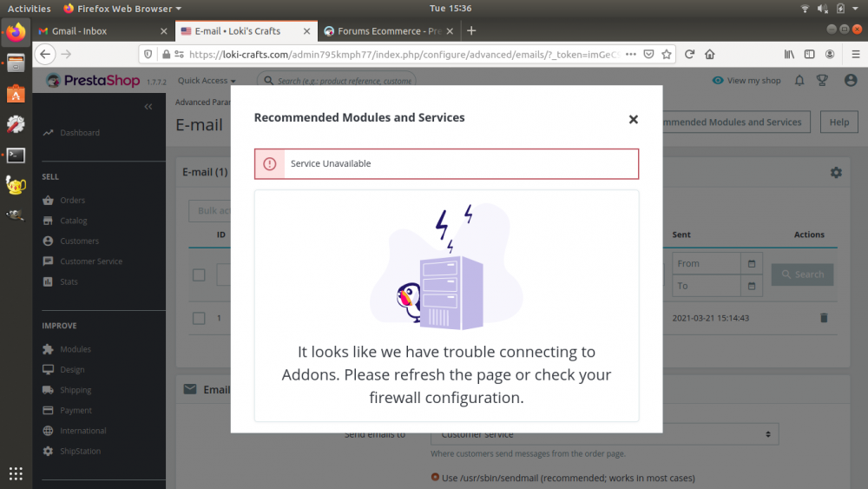Toggle the Firefox sidebar view
This screenshot has width=868, height=489.
coord(809,54)
